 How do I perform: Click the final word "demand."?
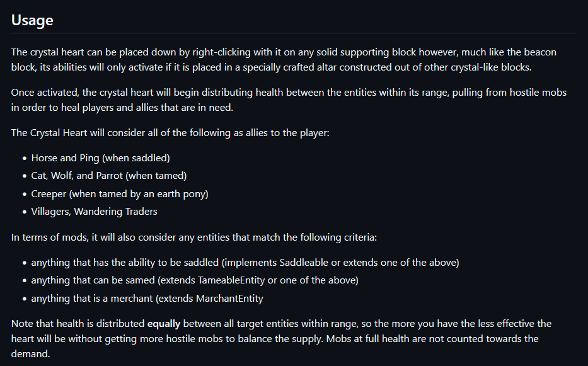pyautogui.click(x=30, y=353)
